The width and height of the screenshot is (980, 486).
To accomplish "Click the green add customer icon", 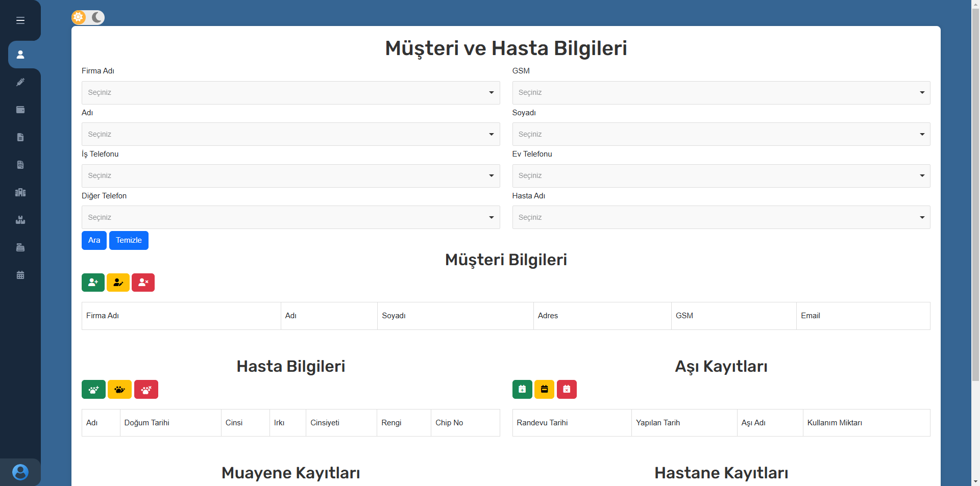I will (93, 283).
